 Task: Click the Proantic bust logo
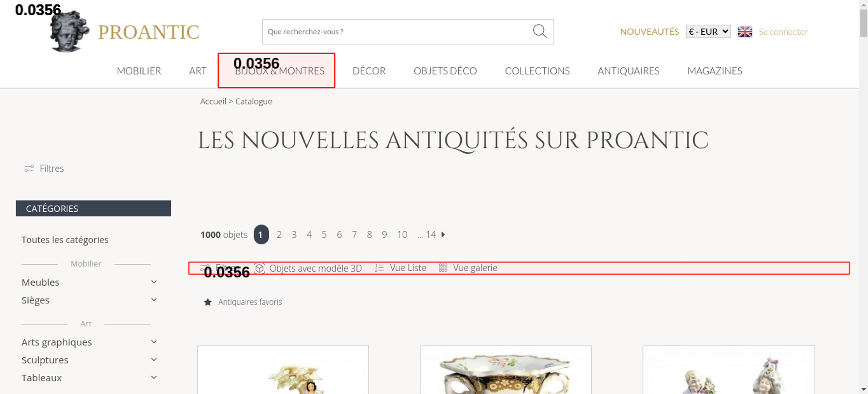(x=69, y=32)
